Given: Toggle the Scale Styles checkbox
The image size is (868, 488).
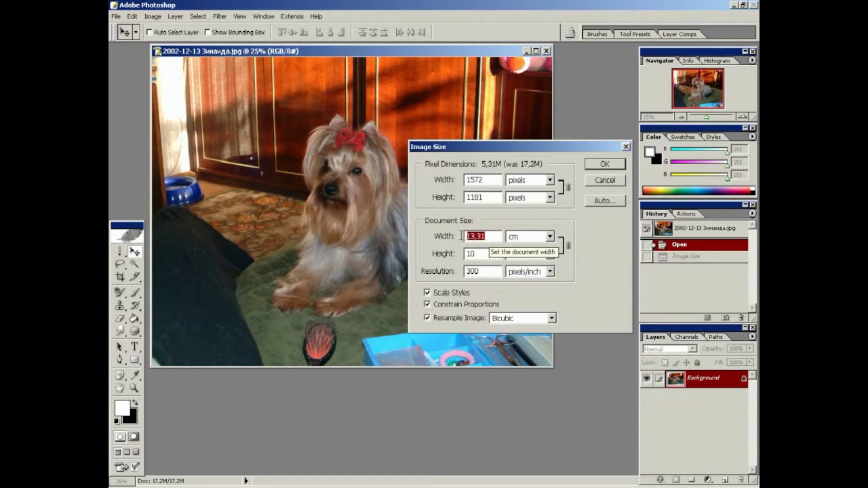Looking at the screenshot, I should click(x=427, y=292).
